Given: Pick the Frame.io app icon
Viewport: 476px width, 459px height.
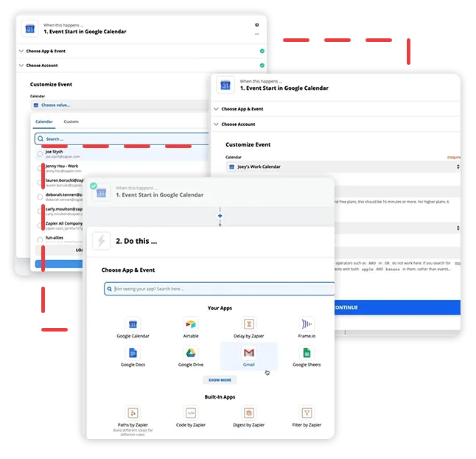Looking at the screenshot, I should [307, 324].
